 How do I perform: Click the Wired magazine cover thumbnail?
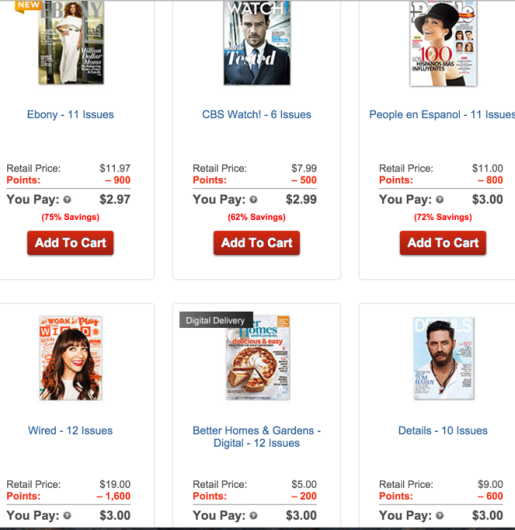click(70, 358)
